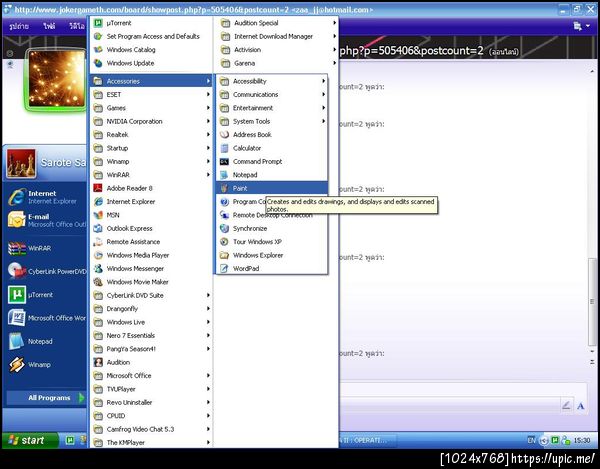
Task: Expand Microsoft Office folder
Action: pyautogui.click(x=151, y=376)
